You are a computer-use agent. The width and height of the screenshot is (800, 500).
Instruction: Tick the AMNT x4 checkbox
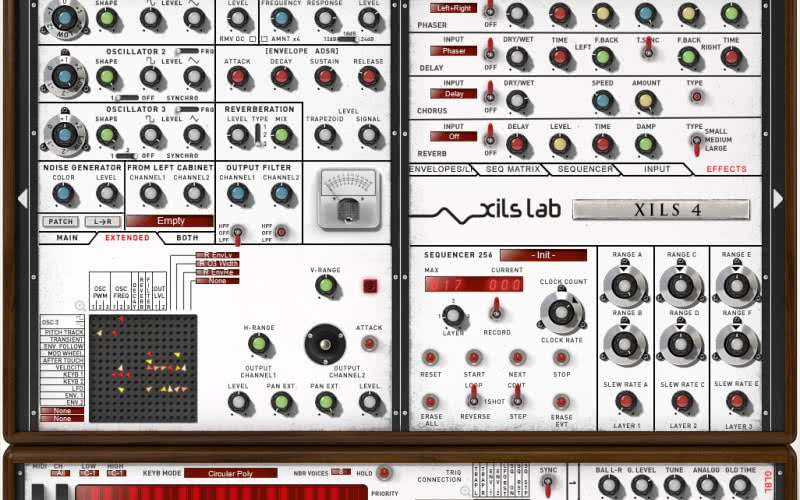(x=264, y=39)
